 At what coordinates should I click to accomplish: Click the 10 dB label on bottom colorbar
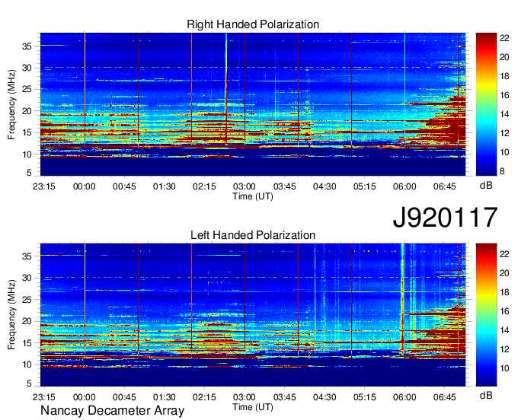pos(504,368)
